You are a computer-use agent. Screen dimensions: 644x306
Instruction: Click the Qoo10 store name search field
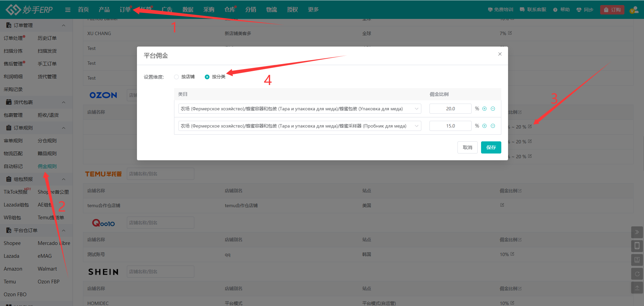(x=161, y=223)
